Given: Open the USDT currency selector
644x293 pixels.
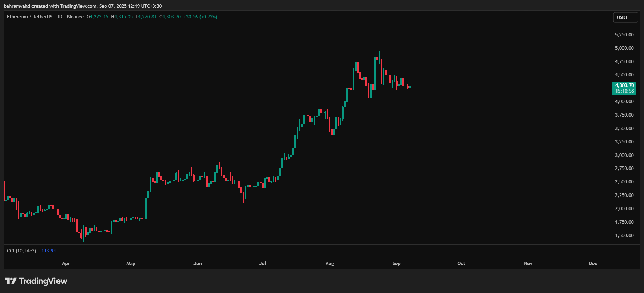Looking at the screenshot, I should point(625,17).
